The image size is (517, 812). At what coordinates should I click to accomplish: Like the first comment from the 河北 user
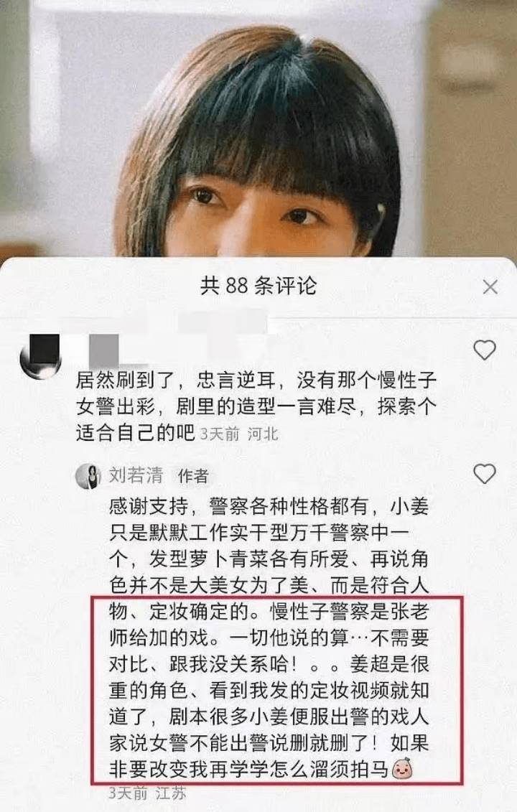tap(485, 350)
